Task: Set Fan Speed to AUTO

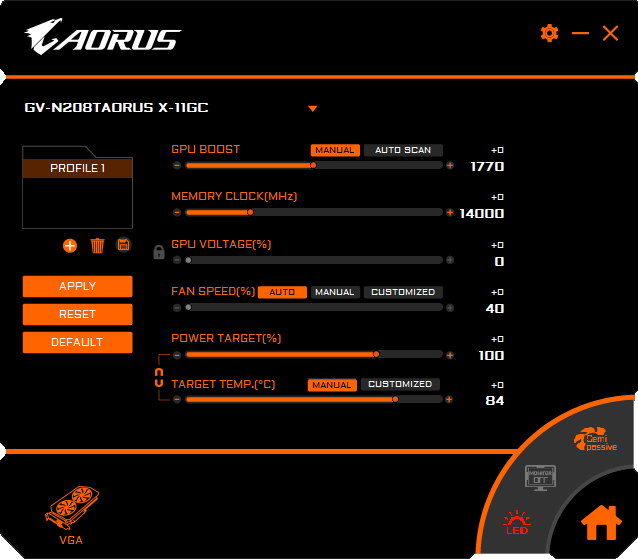Action: click(x=282, y=292)
